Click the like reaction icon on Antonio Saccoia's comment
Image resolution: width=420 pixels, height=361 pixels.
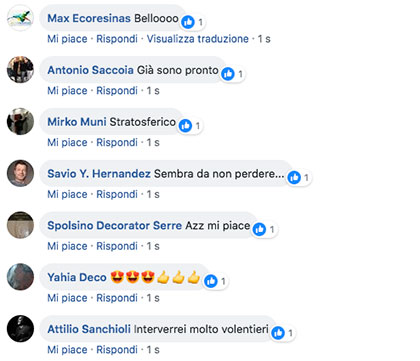[x=228, y=74]
